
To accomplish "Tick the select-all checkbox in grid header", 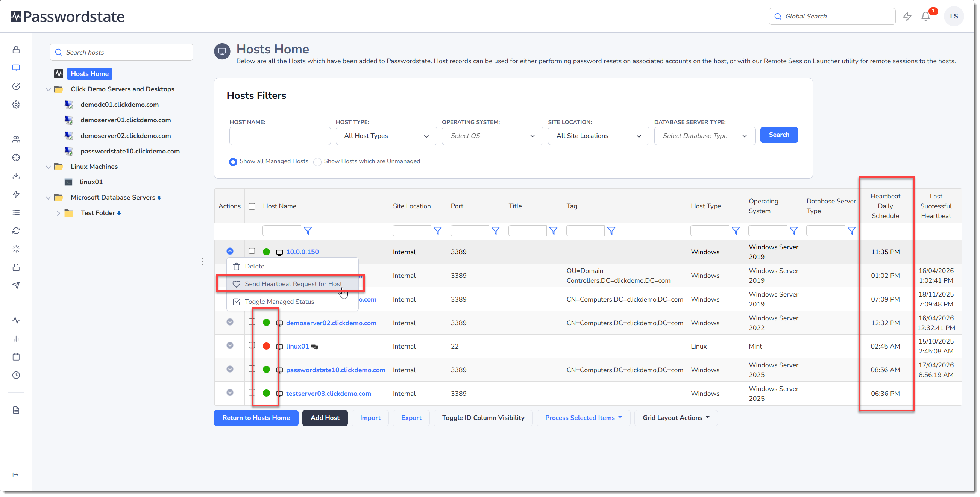I will pos(252,206).
